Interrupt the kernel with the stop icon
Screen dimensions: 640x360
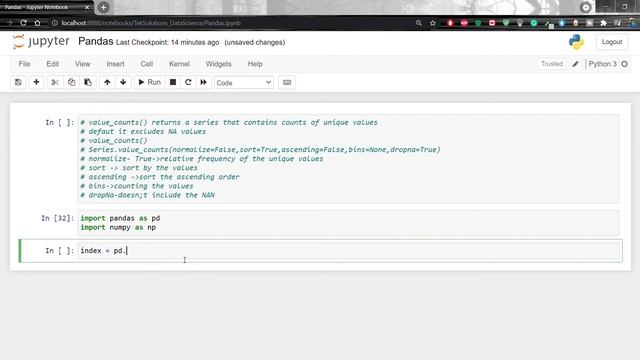coord(173,82)
